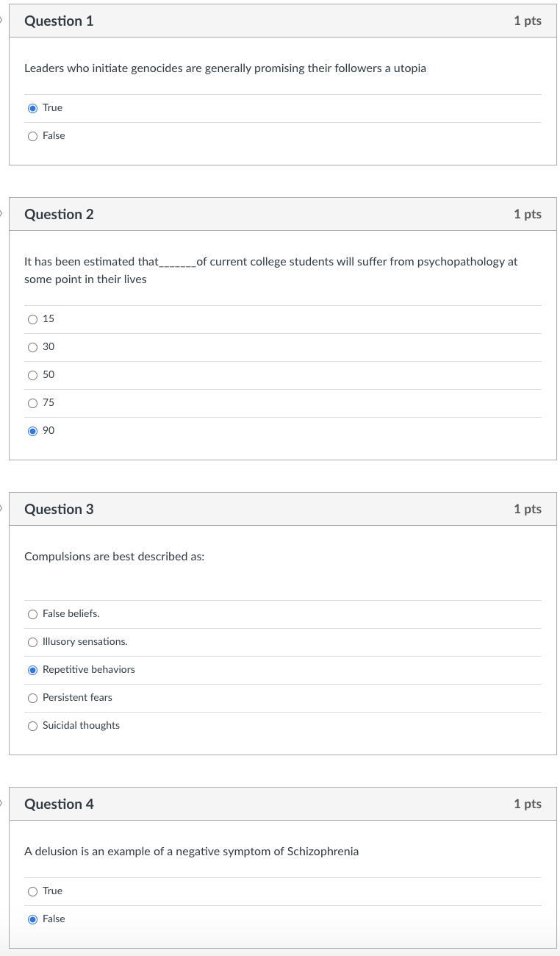
Task: Select True for Question 1
Action: click(32, 108)
